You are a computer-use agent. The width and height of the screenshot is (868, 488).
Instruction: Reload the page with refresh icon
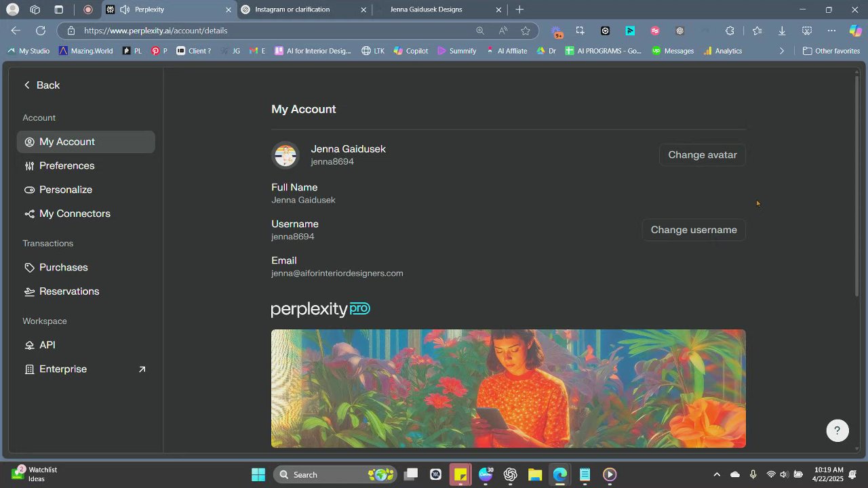(x=41, y=30)
